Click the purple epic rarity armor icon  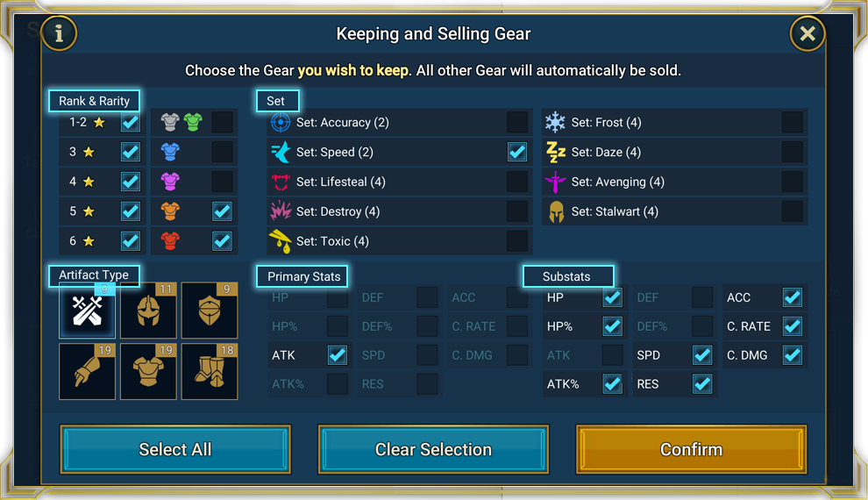point(170,181)
